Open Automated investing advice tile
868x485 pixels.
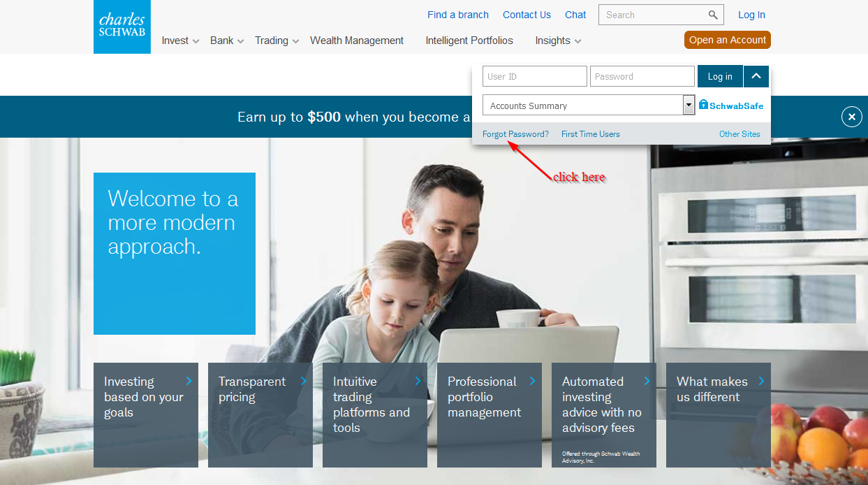pos(604,415)
